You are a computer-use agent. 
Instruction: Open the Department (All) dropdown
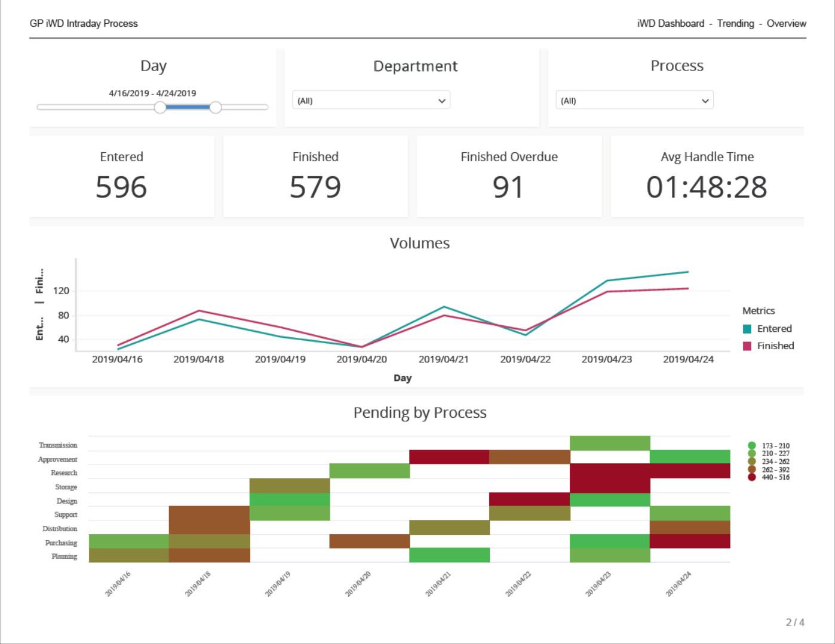[x=370, y=100]
